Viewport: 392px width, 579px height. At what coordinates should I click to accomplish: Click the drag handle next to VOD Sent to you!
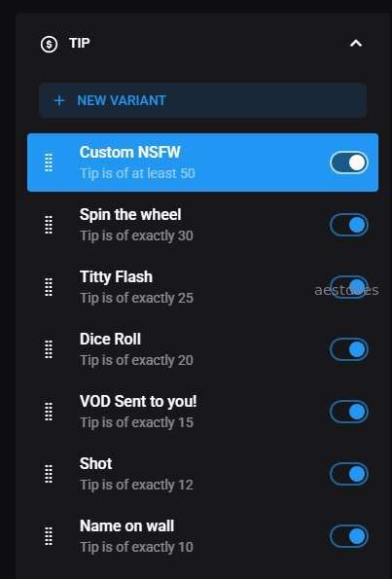click(x=49, y=412)
